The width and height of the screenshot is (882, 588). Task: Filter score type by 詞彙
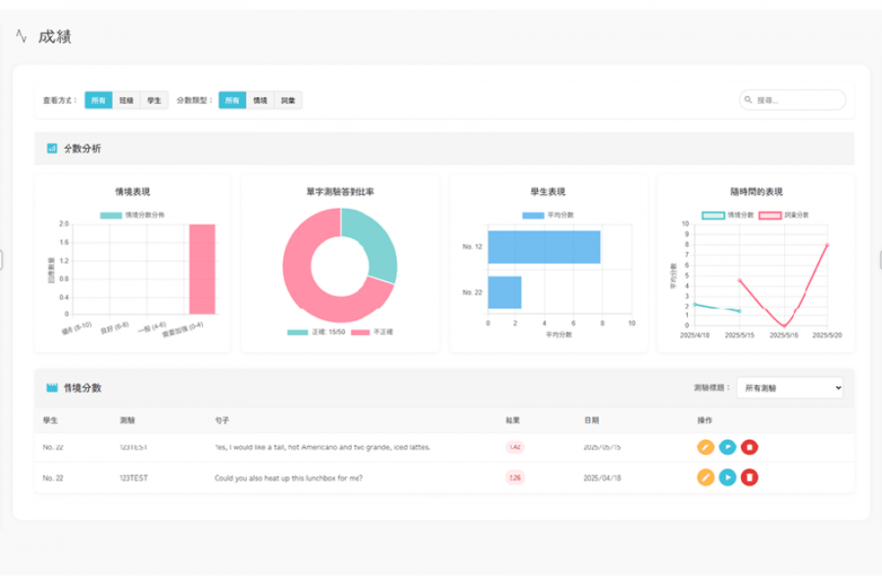click(x=288, y=100)
